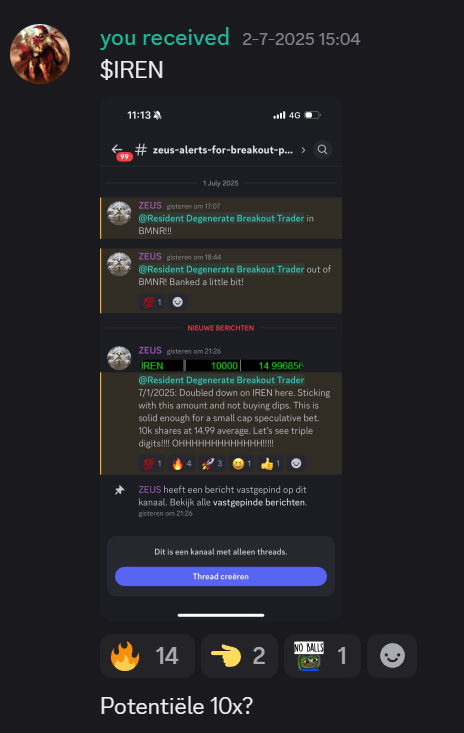Toggle the fire reaction with 14 votes

pyautogui.click(x=147, y=656)
